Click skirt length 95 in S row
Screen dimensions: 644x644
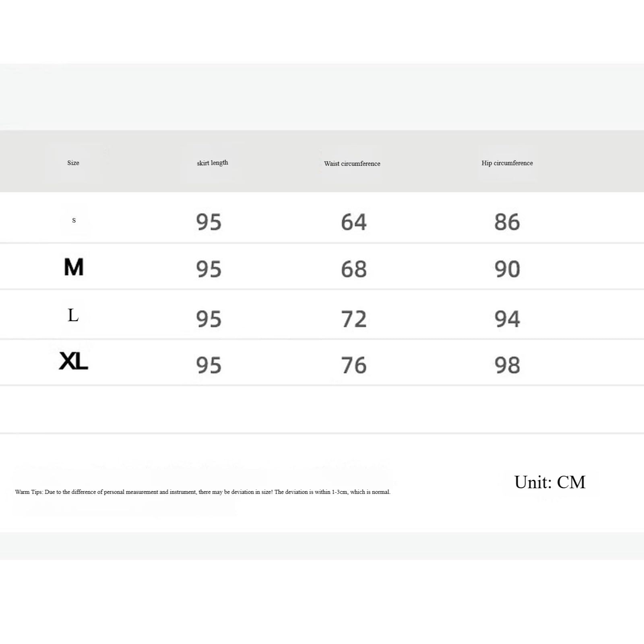coord(209,222)
